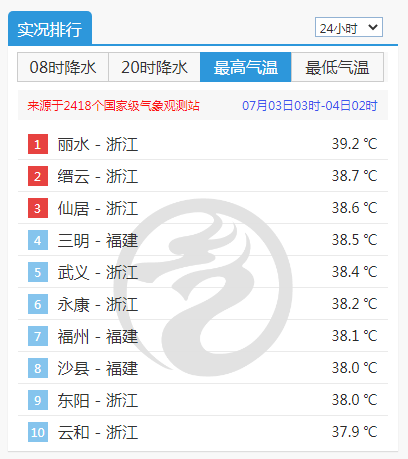Click the blue rank 6 badge
Image resolution: width=408 pixels, height=459 pixels.
coord(38,304)
